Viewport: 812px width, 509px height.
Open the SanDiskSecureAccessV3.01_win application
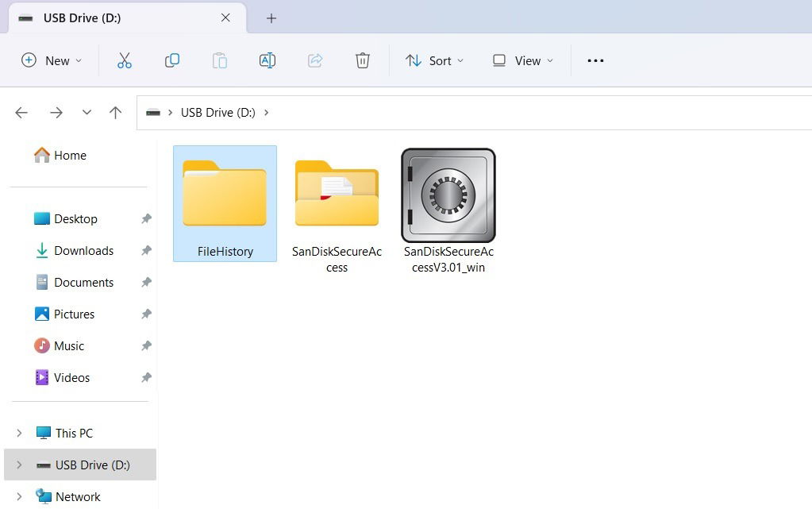pyautogui.click(x=448, y=195)
